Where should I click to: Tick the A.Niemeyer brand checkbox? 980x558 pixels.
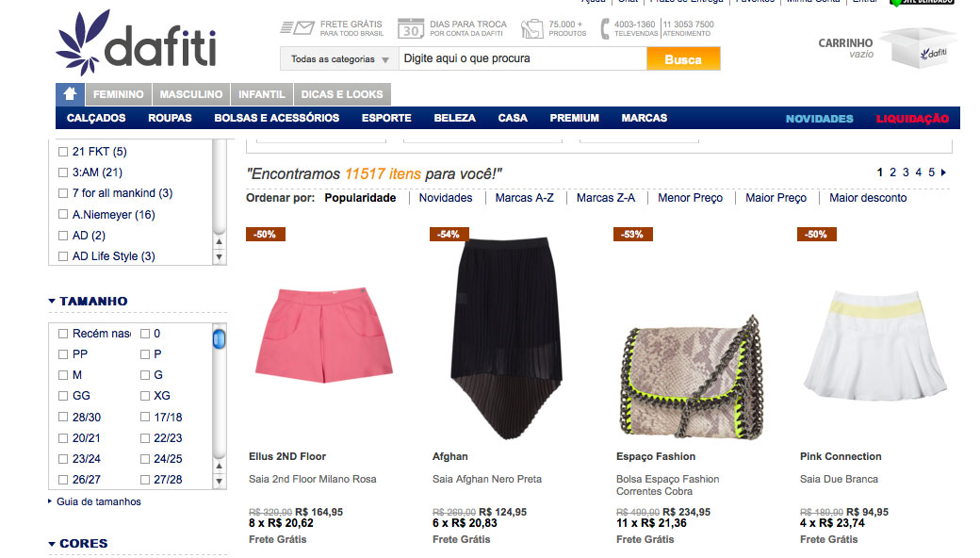click(63, 214)
